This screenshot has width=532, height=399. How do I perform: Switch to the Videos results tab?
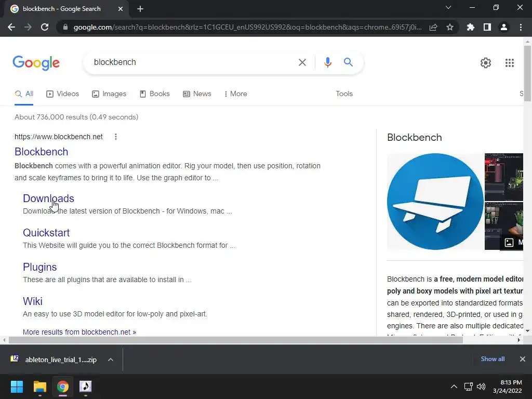click(63, 94)
